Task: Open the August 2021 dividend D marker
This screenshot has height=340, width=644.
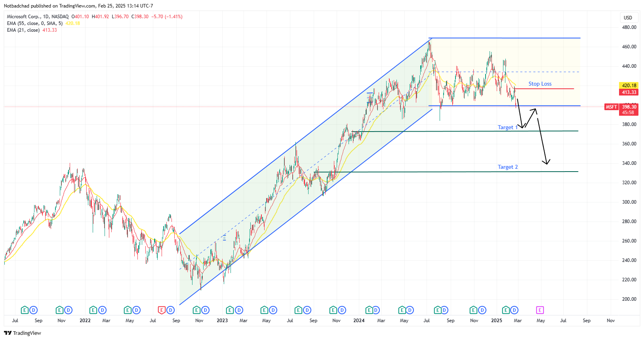Action: [x=33, y=310]
